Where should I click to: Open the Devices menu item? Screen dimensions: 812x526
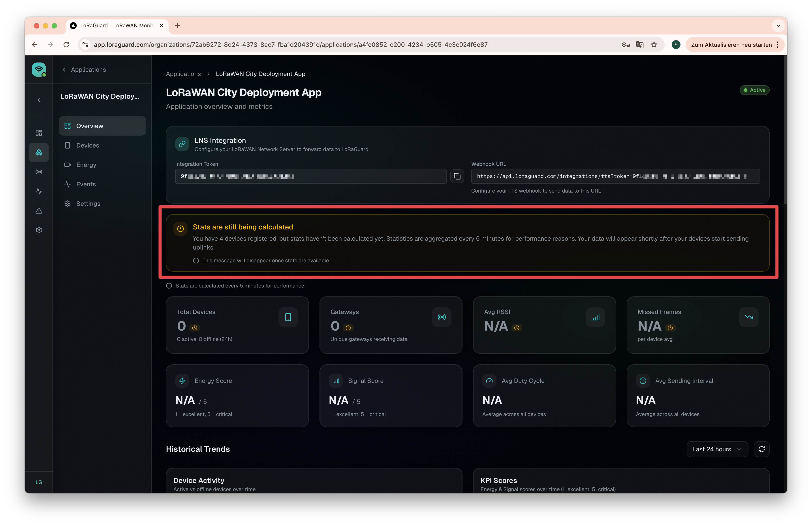[88, 145]
